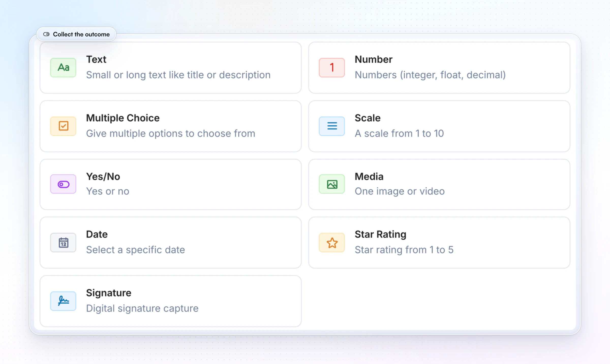Click the yellow star icon
Screen dimensions: 610x364
pos(332,243)
